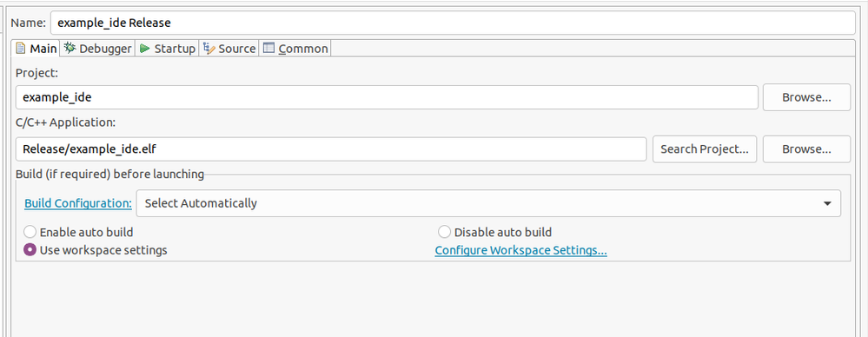868x337 pixels.
Task: Expand the Select Automatically combo box
Action: tap(488, 203)
